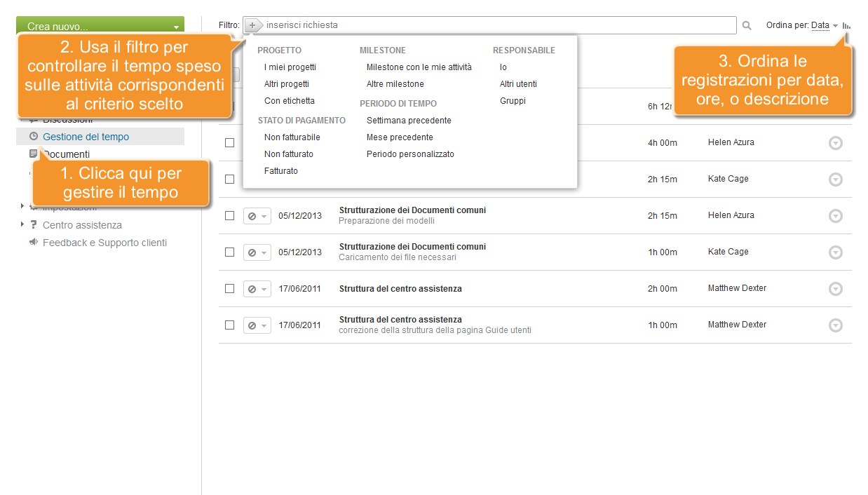Screen dimensions: 868x495
Task: Select filter Con etichetta
Action: [x=290, y=101]
